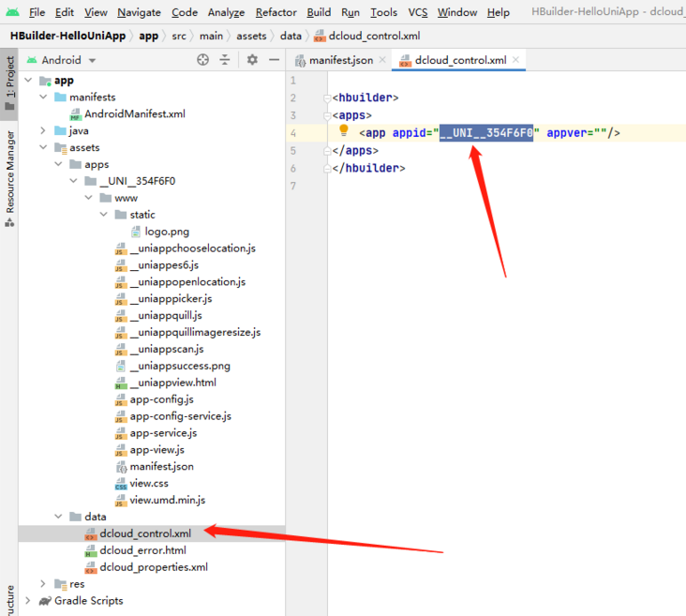686x616 pixels.
Task: Click the main breadcrumb
Action: pos(211,36)
